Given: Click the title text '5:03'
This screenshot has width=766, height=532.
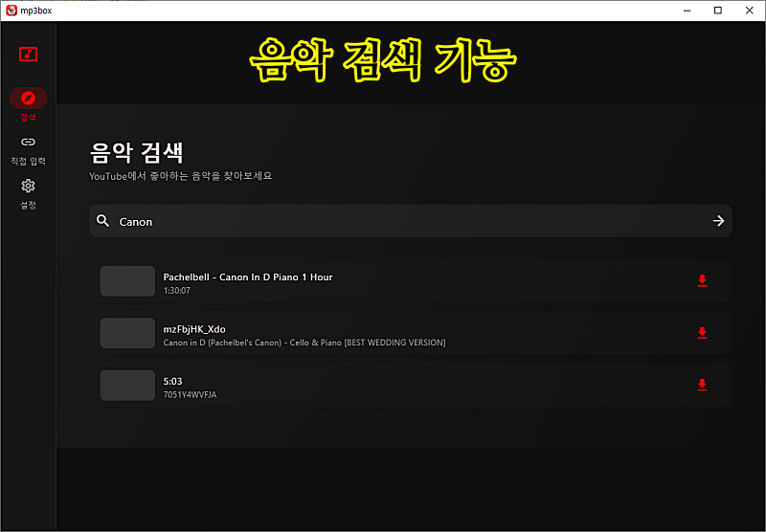Looking at the screenshot, I should point(172,381).
